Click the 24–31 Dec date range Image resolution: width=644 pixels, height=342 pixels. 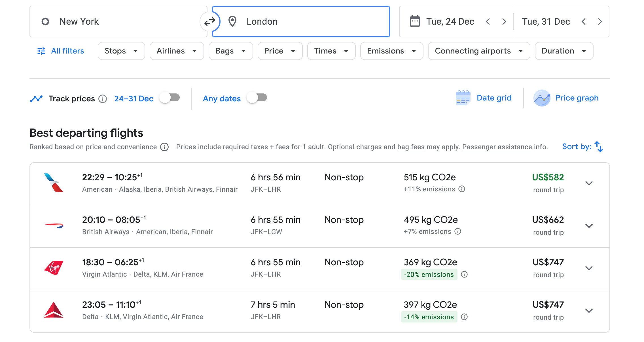(x=134, y=99)
